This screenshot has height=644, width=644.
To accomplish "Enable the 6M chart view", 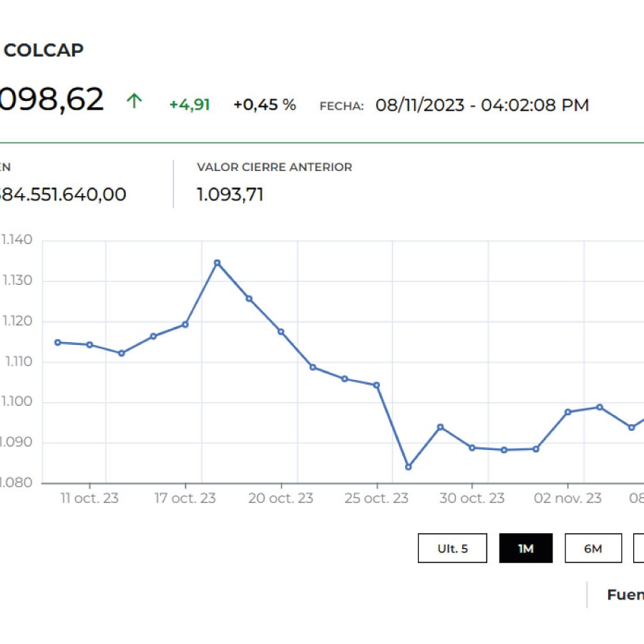I will tap(592, 548).
